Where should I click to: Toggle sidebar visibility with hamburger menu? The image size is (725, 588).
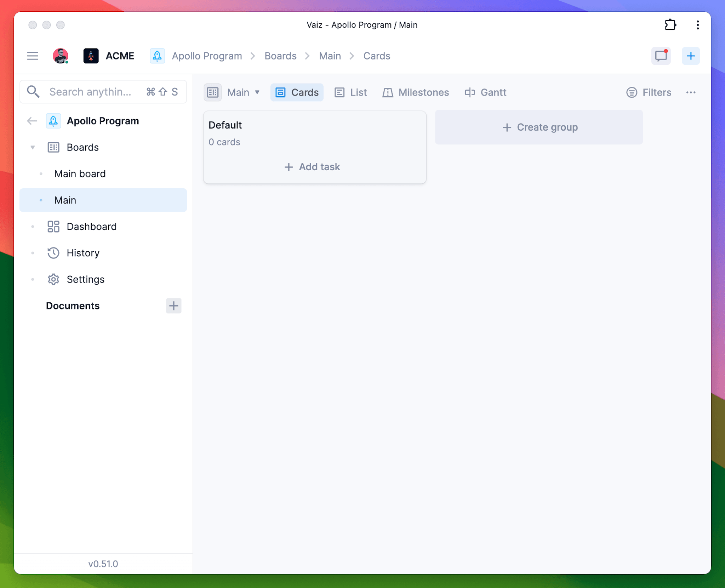point(33,56)
